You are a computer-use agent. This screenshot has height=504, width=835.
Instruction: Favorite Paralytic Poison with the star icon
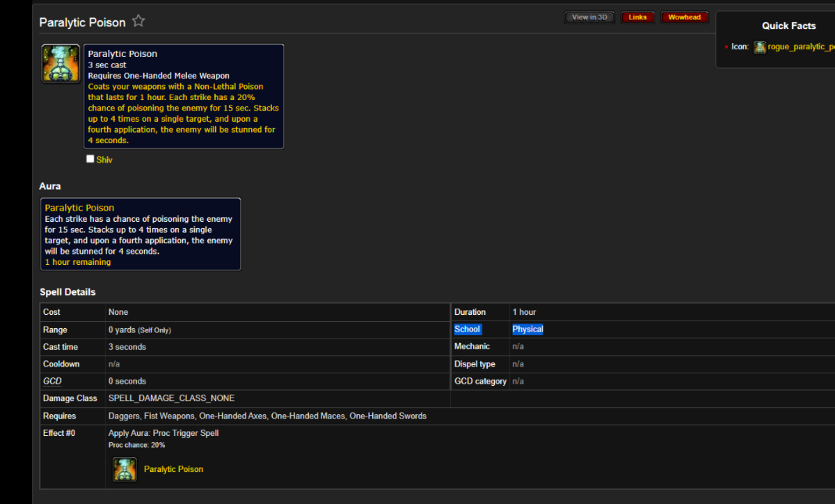[x=138, y=21]
